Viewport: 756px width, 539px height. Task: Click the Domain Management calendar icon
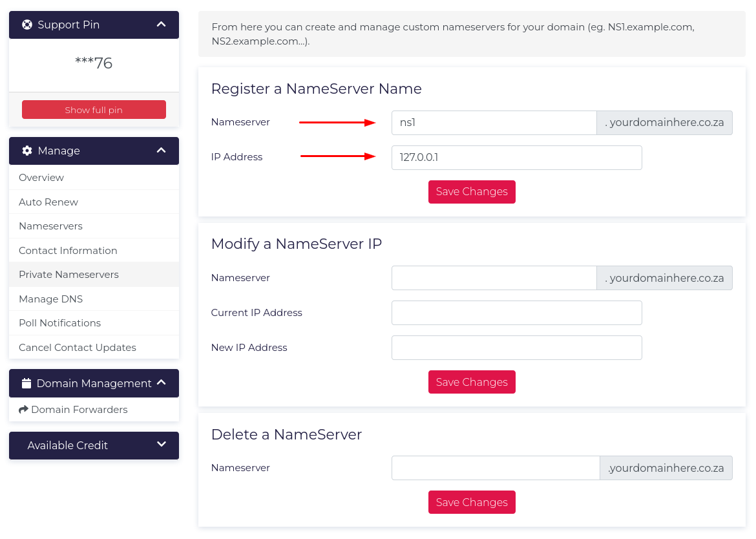tap(26, 383)
